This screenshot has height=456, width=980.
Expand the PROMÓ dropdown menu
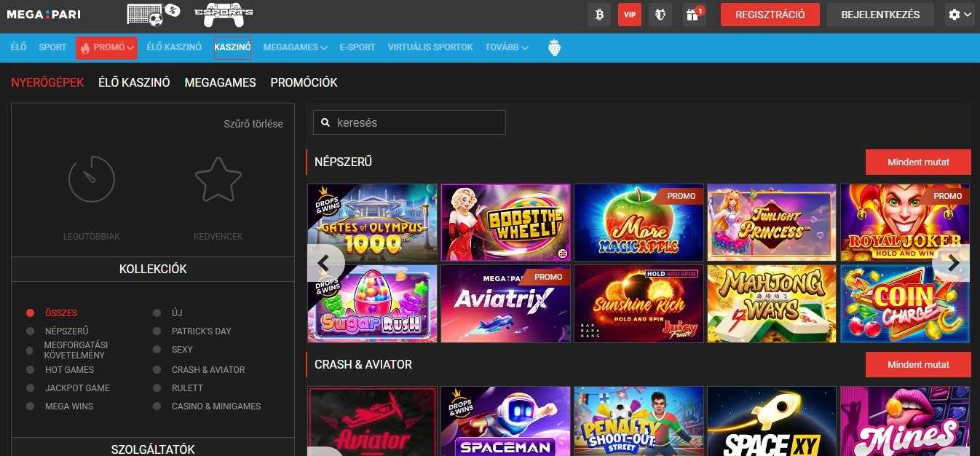tap(106, 47)
